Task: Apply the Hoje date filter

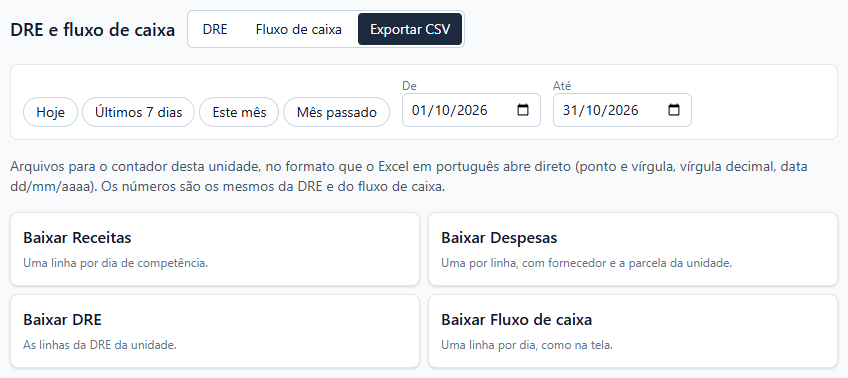Action: tap(50, 112)
